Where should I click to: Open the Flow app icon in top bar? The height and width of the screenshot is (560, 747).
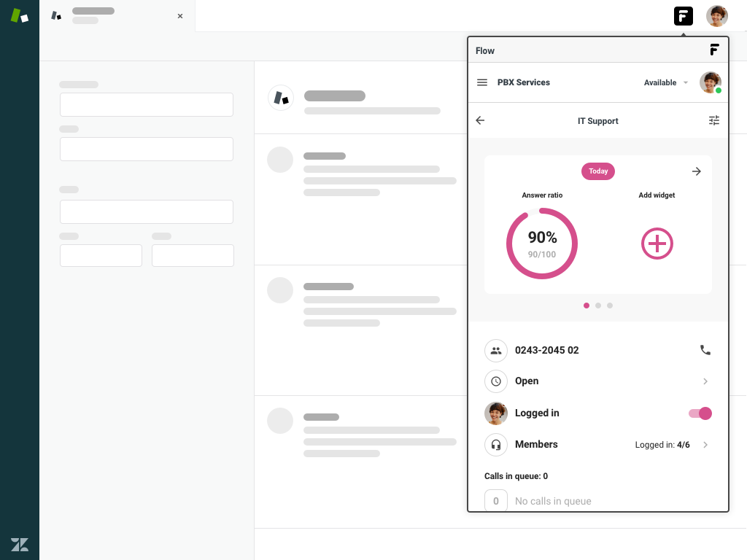[683, 16]
